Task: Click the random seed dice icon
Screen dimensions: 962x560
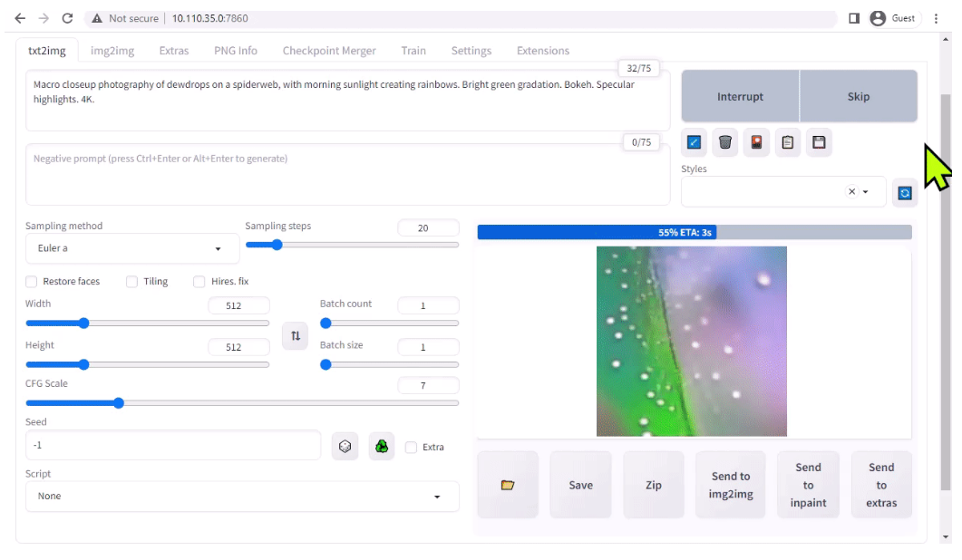Action: point(345,445)
